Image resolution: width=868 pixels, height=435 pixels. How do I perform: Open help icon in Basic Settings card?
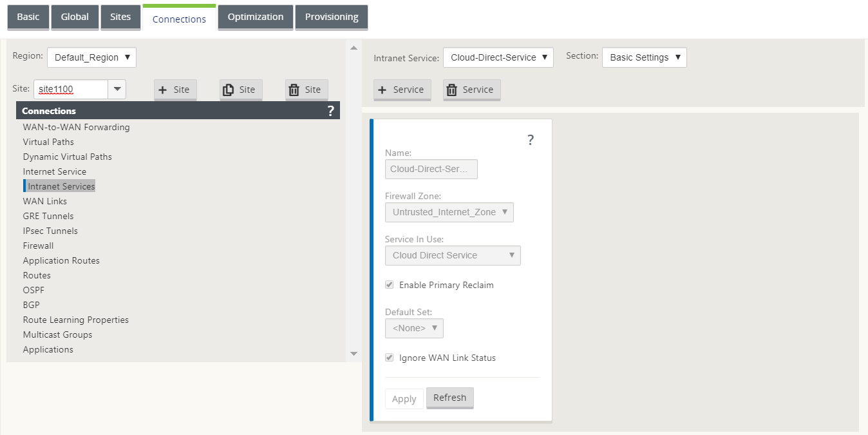[531, 140]
